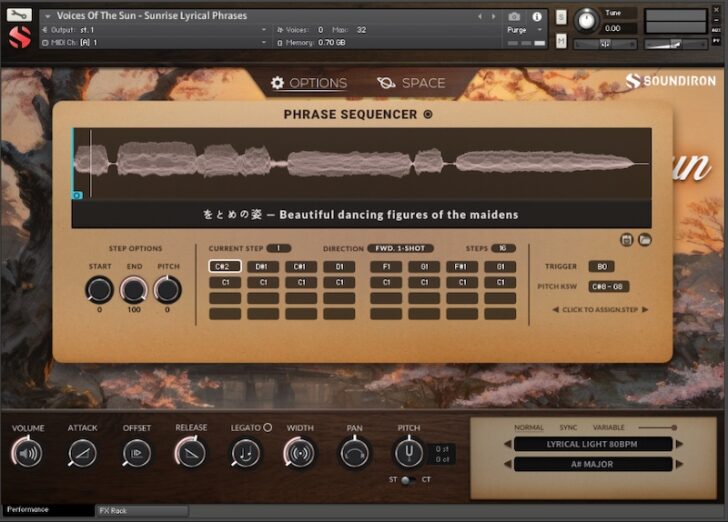Click the Width stereo knob
Screen dimensions: 728x522
[x=299, y=453]
